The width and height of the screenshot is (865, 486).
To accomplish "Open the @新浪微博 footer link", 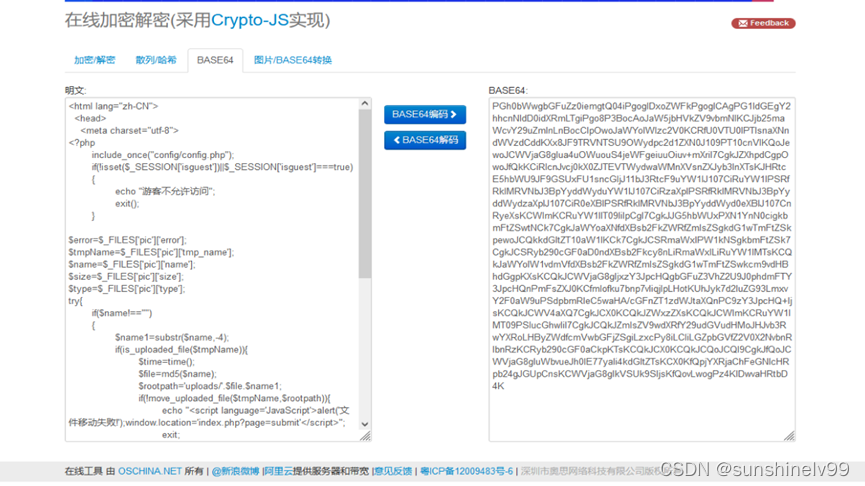I will [235, 471].
